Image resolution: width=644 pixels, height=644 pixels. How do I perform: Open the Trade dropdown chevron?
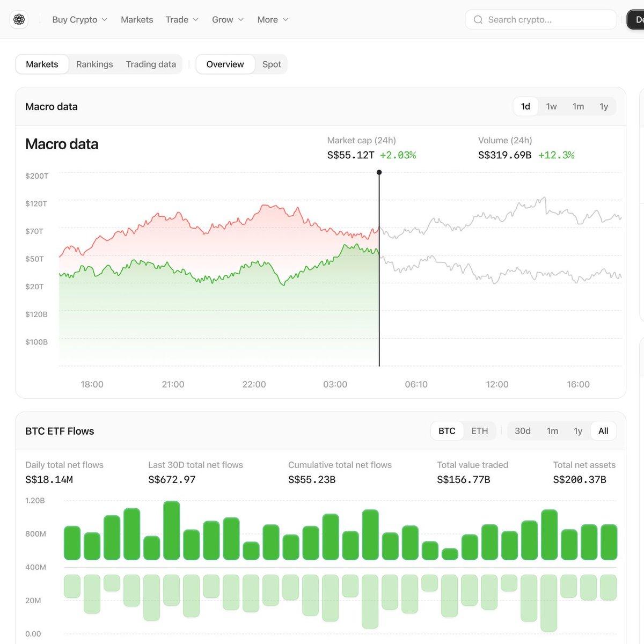196,20
